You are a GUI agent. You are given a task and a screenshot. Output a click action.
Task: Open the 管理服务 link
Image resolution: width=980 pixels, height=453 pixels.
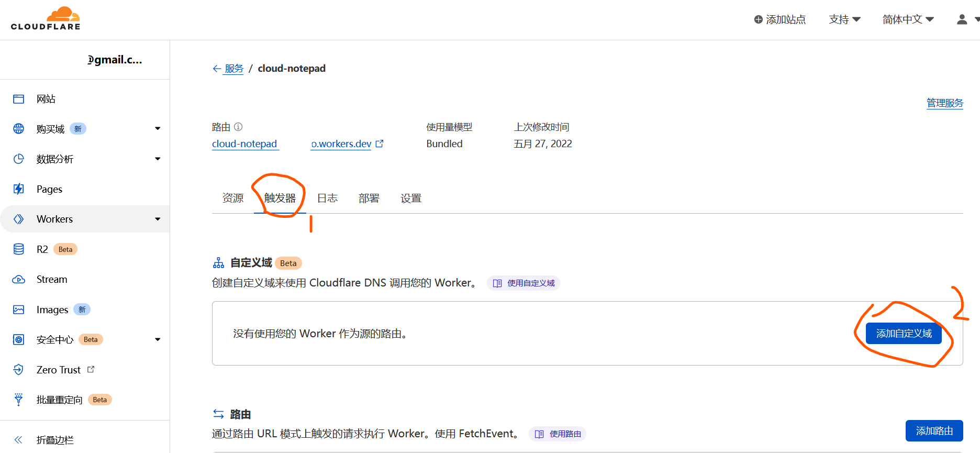tap(945, 103)
